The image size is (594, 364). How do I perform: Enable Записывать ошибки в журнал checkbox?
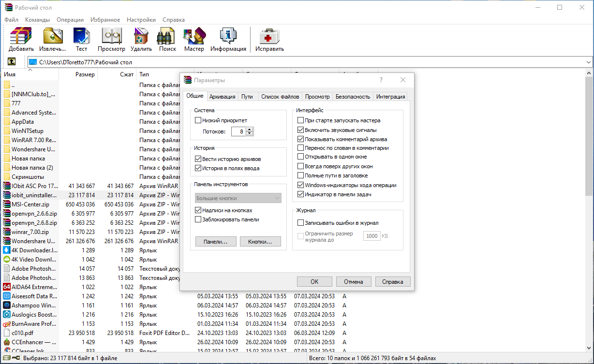(301, 223)
